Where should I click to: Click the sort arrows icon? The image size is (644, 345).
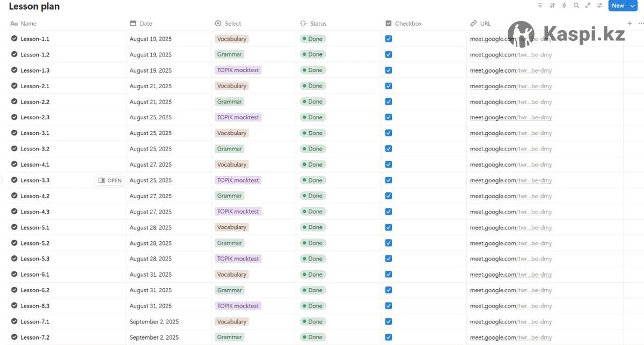pos(552,5)
